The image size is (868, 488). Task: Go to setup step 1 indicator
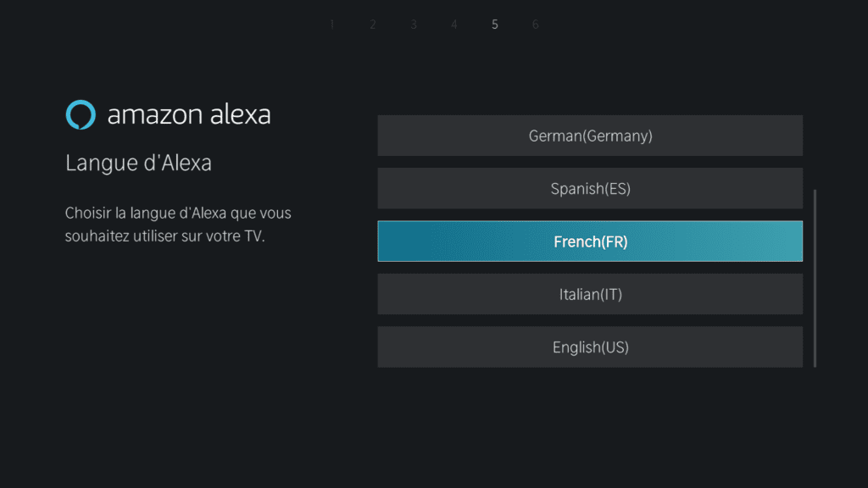click(x=331, y=25)
